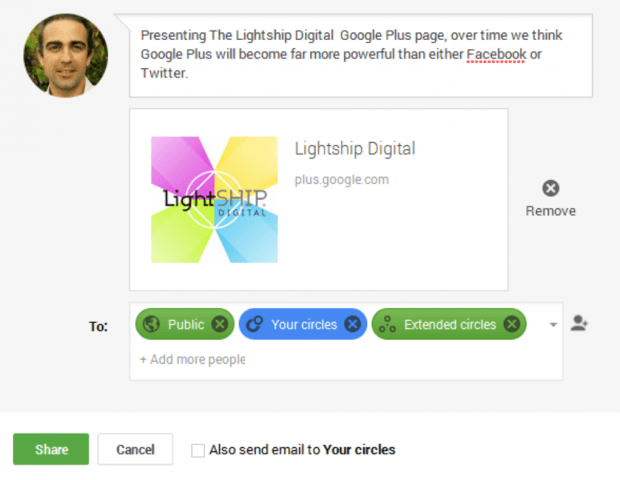Click the globe icon on Public chip

(x=152, y=324)
